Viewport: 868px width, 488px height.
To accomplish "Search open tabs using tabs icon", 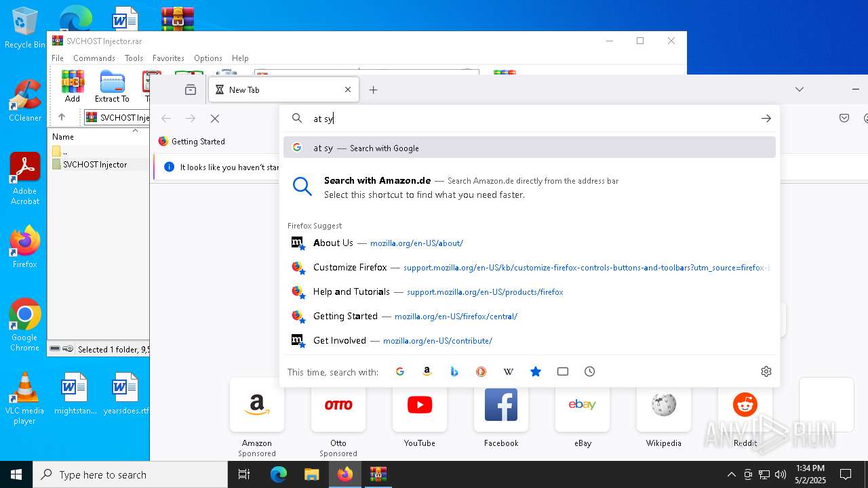I will coord(563,371).
